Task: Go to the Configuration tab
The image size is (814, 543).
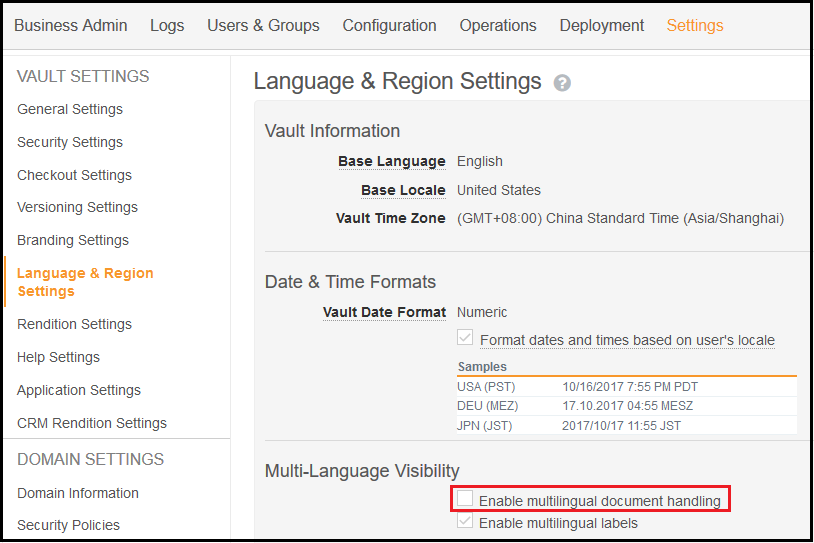Action: pos(389,26)
